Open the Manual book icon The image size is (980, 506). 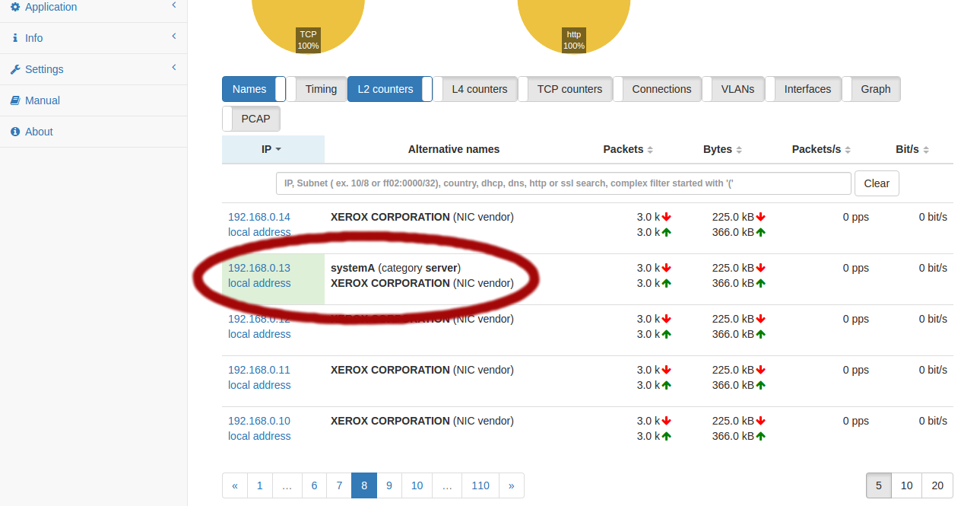click(15, 100)
